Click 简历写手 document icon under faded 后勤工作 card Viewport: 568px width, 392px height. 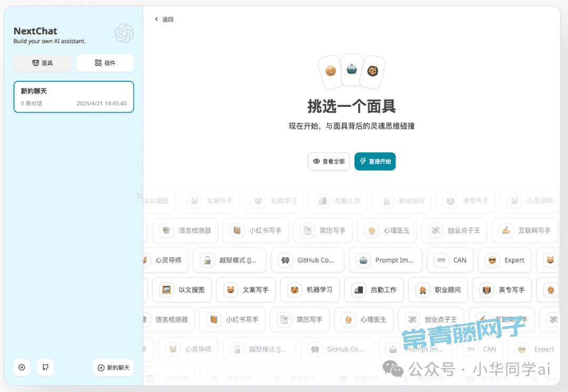(x=308, y=230)
